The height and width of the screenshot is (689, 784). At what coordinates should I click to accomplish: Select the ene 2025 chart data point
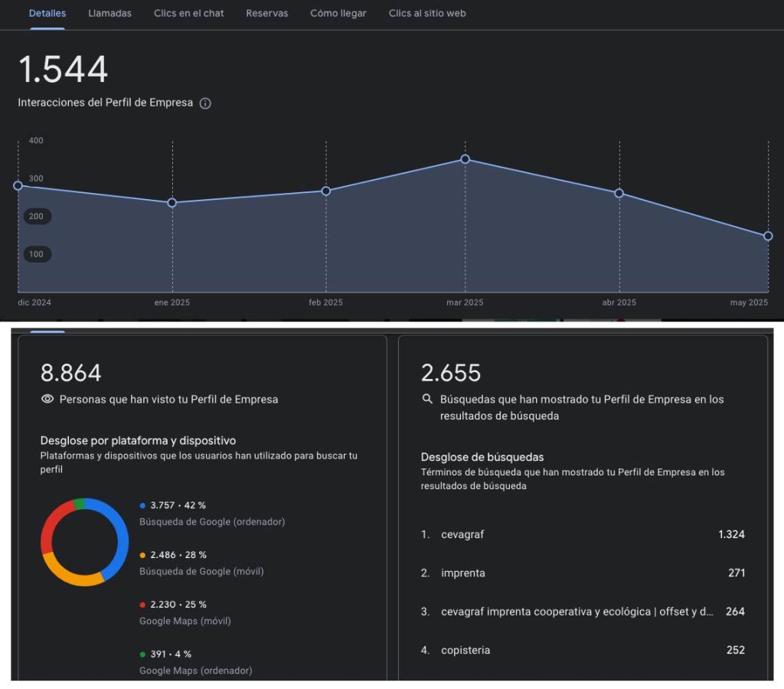172,203
